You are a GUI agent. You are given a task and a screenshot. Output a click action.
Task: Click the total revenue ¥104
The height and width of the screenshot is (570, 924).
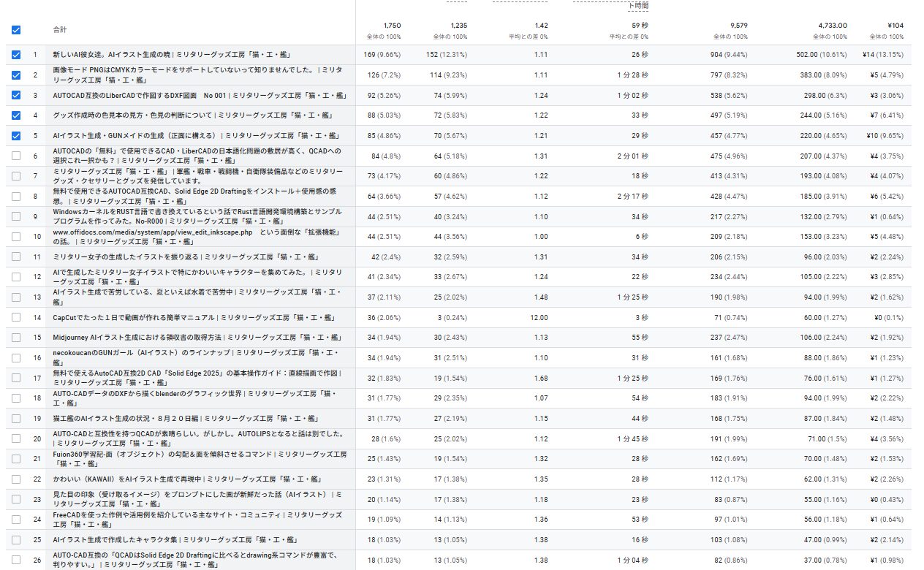[x=895, y=25]
